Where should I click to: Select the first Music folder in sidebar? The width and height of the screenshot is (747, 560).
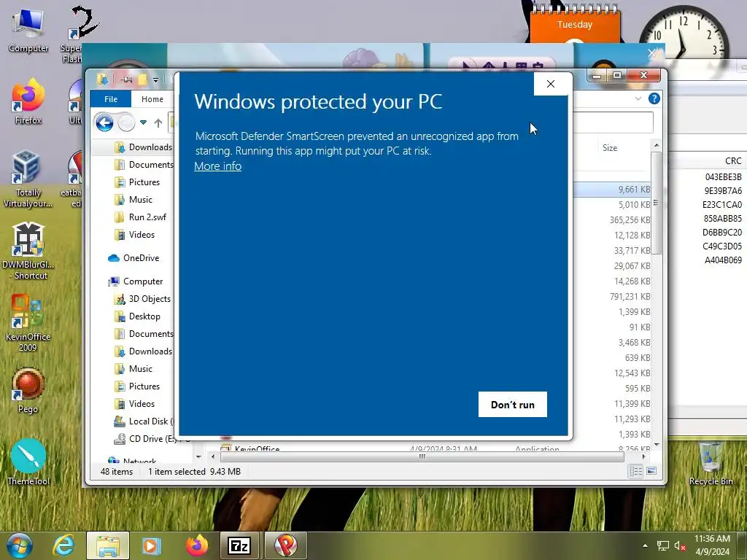tap(134, 200)
